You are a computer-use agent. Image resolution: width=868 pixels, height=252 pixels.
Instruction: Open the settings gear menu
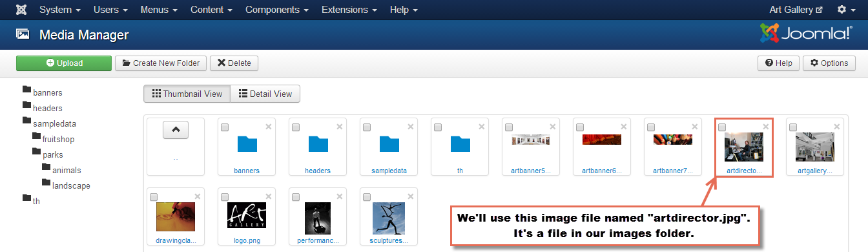846,10
